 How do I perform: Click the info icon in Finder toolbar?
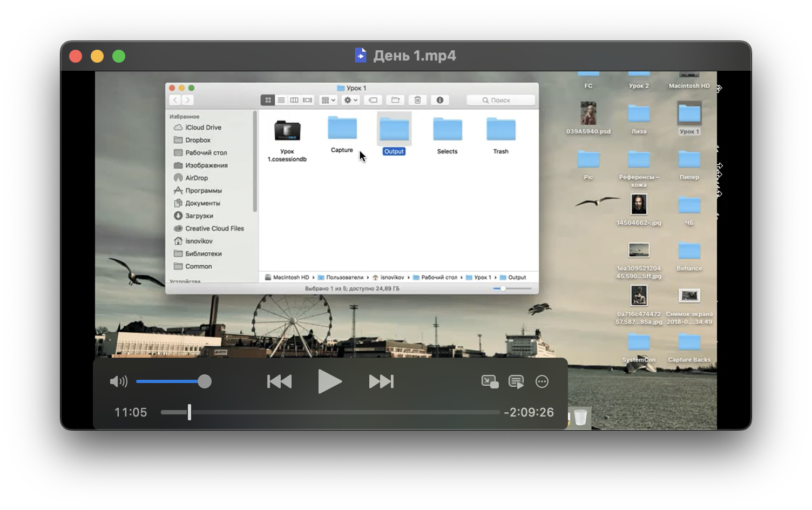click(x=439, y=100)
